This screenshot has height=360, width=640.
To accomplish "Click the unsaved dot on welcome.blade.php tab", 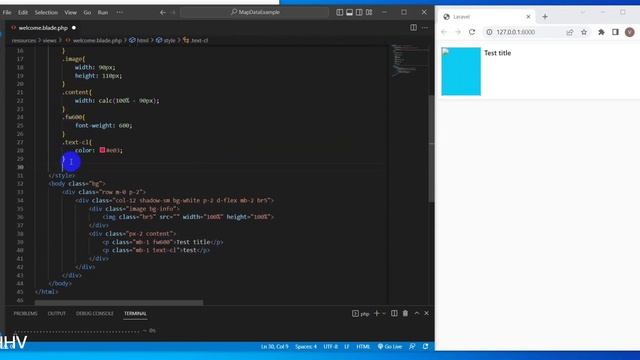I will [74, 28].
